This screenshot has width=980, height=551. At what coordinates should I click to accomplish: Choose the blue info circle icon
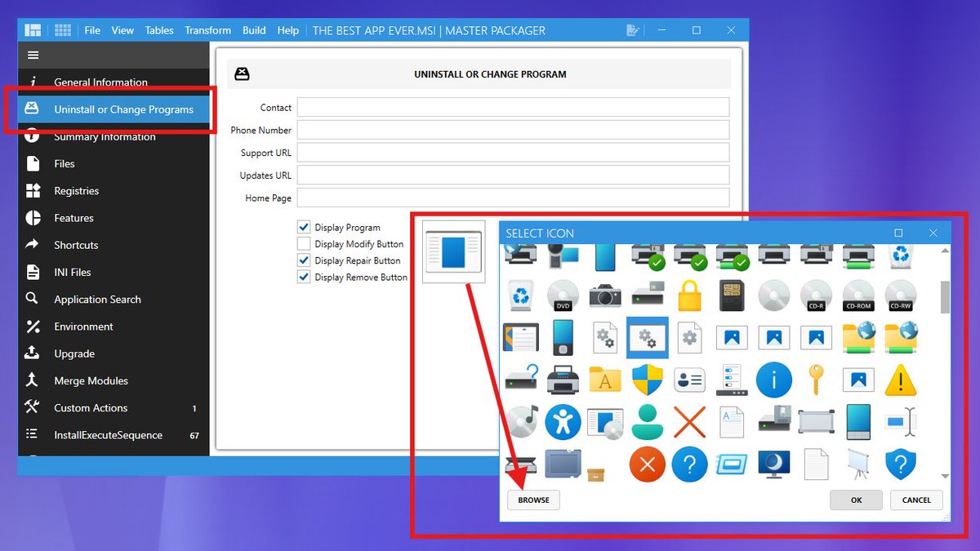773,380
